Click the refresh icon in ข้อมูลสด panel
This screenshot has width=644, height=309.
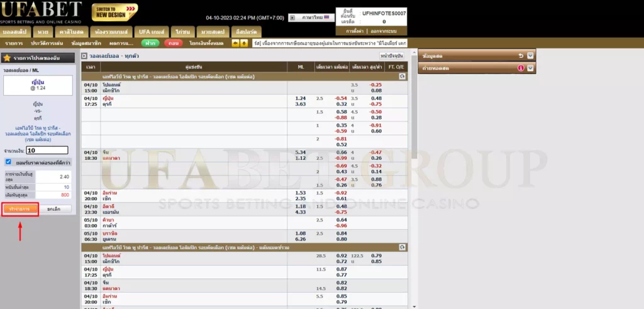pyautogui.click(x=521, y=56)
